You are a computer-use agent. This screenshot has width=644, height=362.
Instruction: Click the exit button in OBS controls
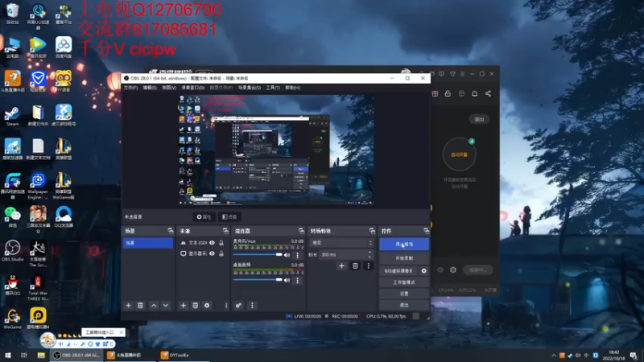pyautogui.click(x=404, y=305)
